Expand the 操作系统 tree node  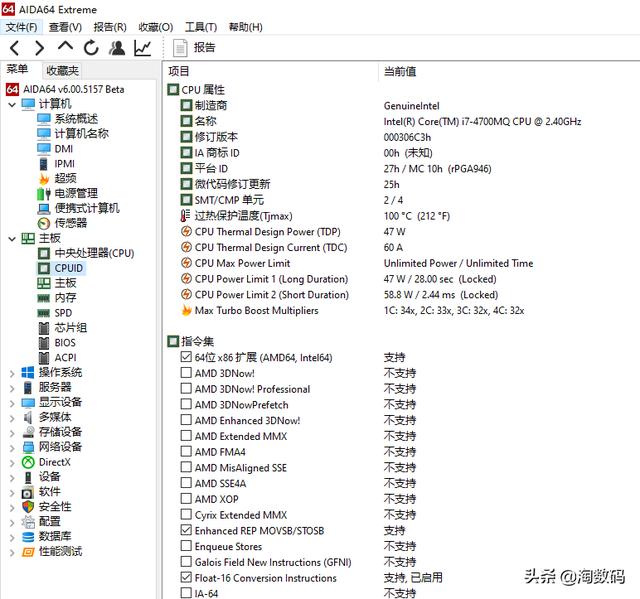coord(12,373)
